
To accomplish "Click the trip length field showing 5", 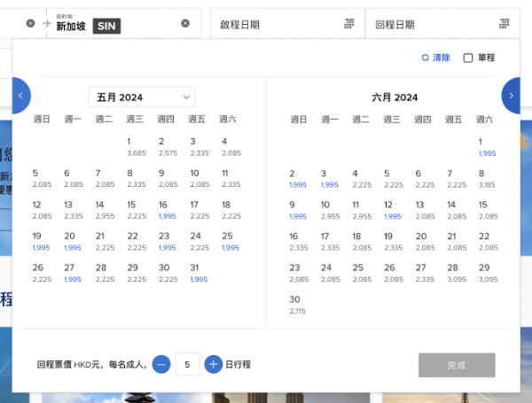I will [187, 364].
